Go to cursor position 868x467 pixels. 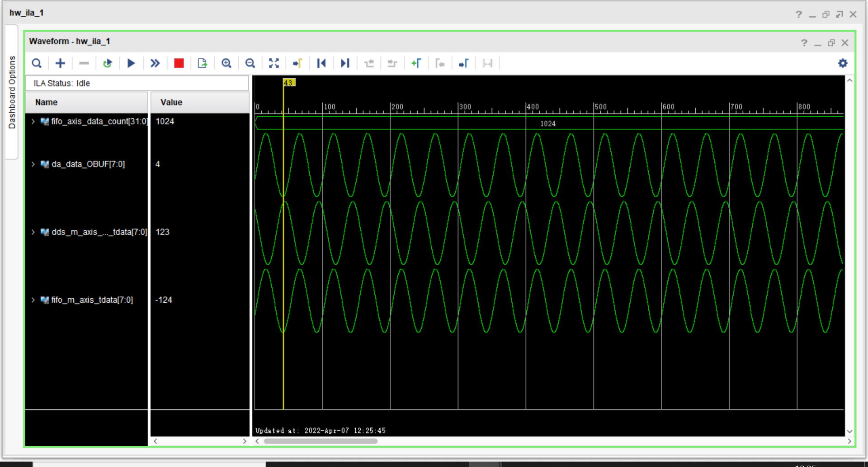pyautogui.click(x=297, y=63)
